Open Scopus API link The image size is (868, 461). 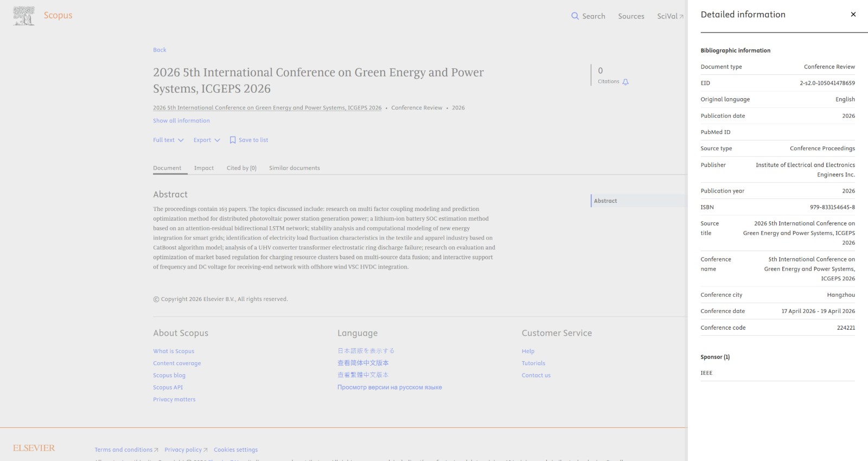[x=168, y=387]
